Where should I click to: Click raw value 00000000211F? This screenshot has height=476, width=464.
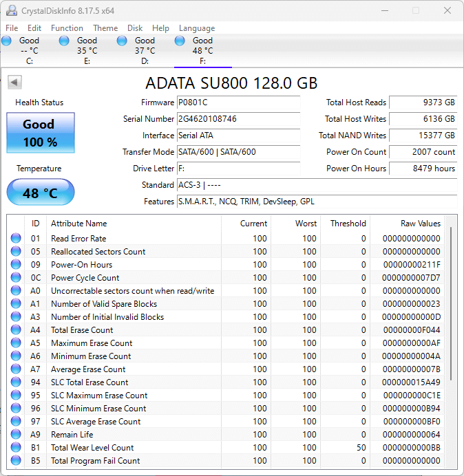(412, 265)
